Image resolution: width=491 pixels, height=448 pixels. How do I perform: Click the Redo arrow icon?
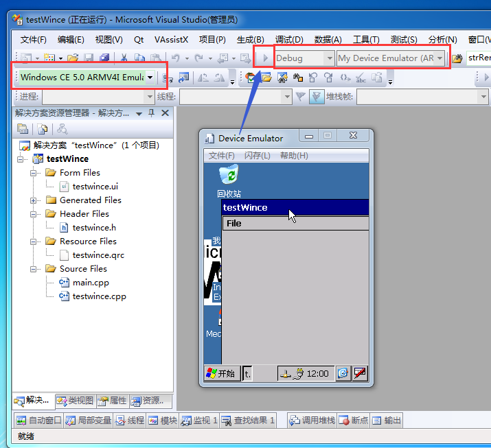[x=199, y=58]
